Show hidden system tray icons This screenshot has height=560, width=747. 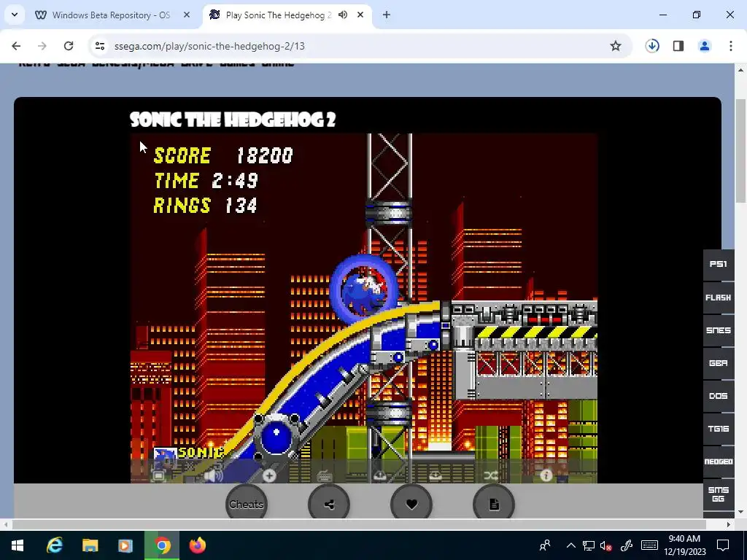click(x=570, y=545)
